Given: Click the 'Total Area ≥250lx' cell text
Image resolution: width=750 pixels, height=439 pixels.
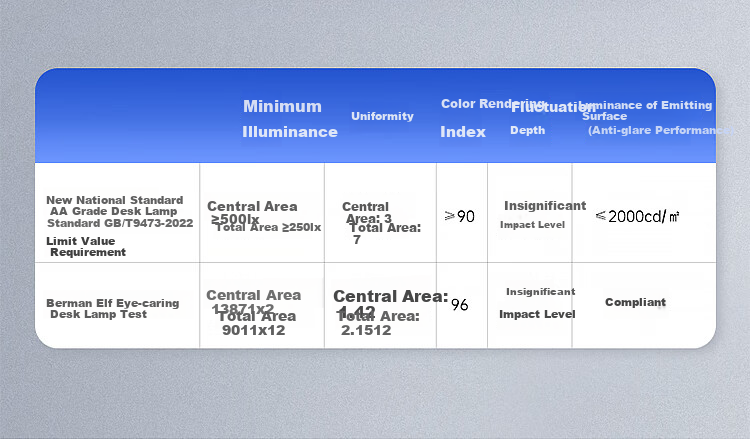Looking at the screenshot, I should pyautogui.click(x=268, y=227).
